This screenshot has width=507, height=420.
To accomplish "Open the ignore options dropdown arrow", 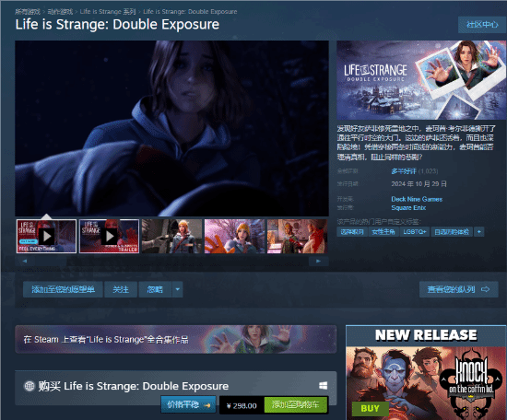I will pyautogui.click(x=178, y=289).
